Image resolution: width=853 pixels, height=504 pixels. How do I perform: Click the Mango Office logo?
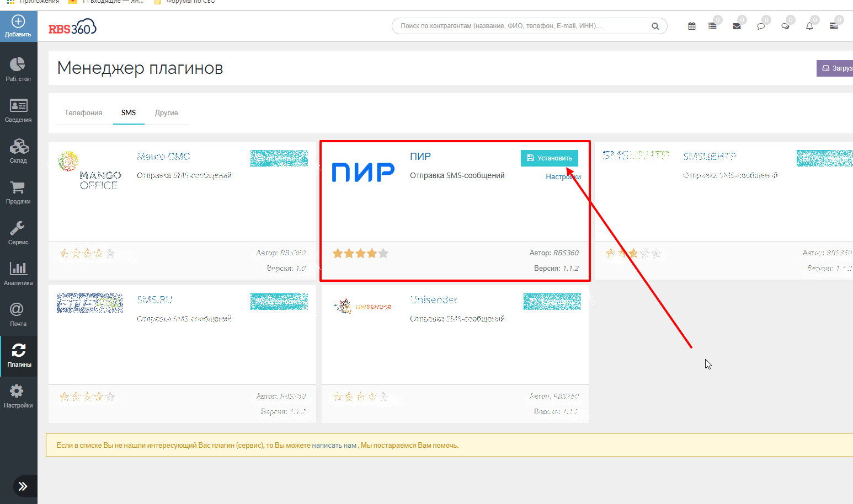(90, 171)
